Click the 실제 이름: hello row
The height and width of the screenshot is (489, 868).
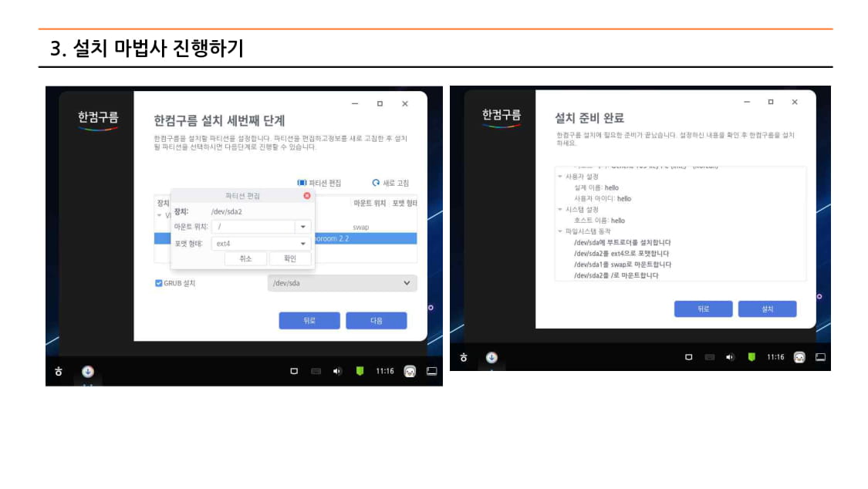tap(596, 187)
